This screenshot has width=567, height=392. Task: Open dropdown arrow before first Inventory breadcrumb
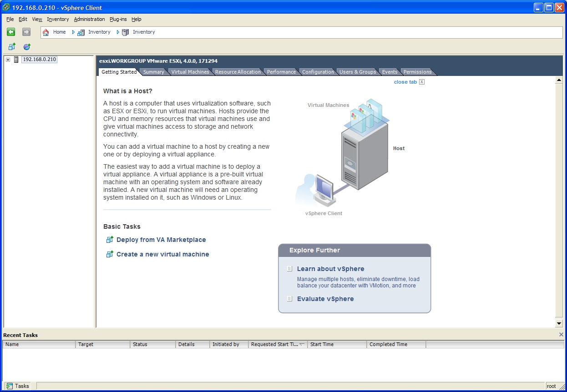click(73, 32)
